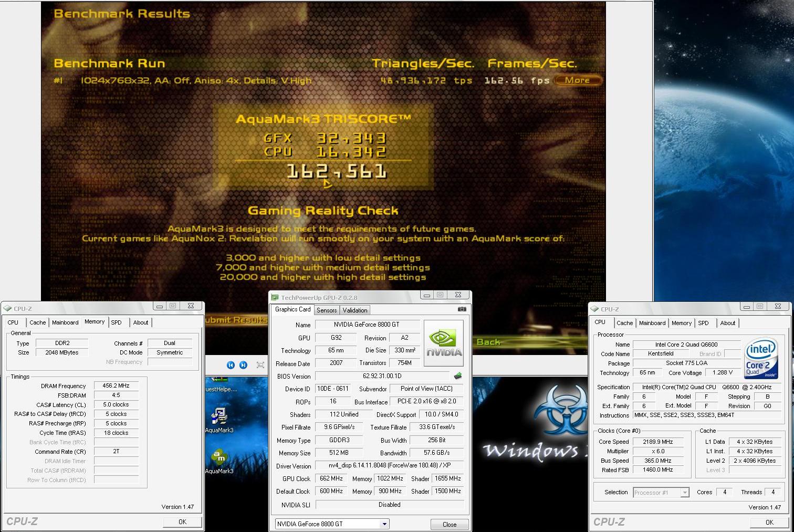The width and height of the screenshot is (794, 532).
Task: Click GFX score '32,343' in AquaMark3
Action: point(351,138)
